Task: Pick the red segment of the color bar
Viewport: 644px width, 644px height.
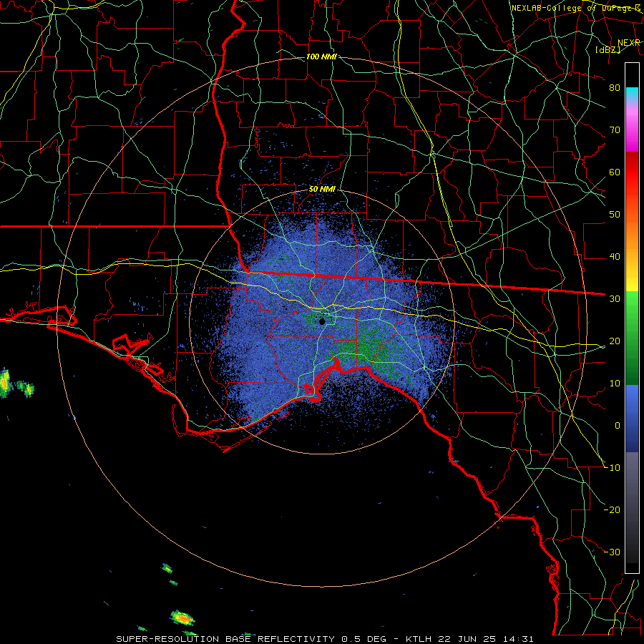Action: click(x=632, y=172)
